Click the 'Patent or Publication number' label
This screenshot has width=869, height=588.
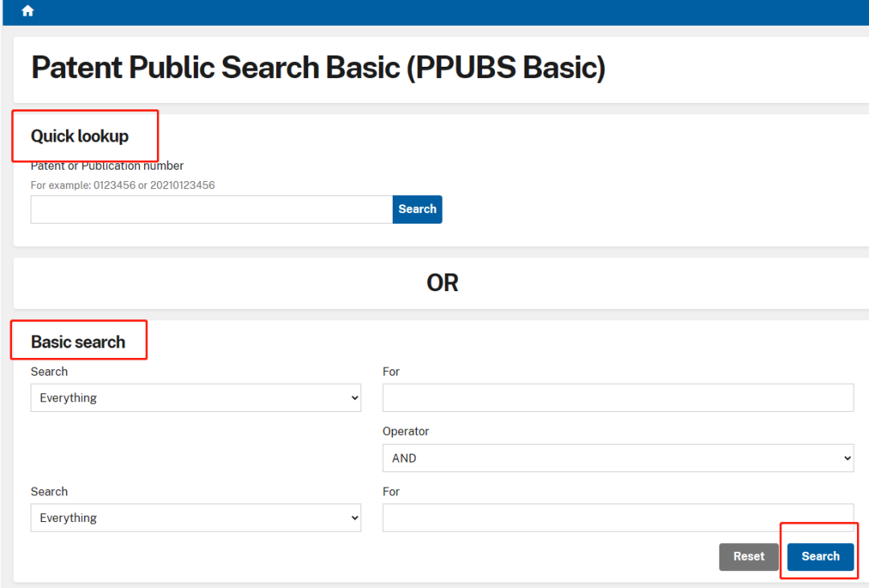click(x=107, y=166)
